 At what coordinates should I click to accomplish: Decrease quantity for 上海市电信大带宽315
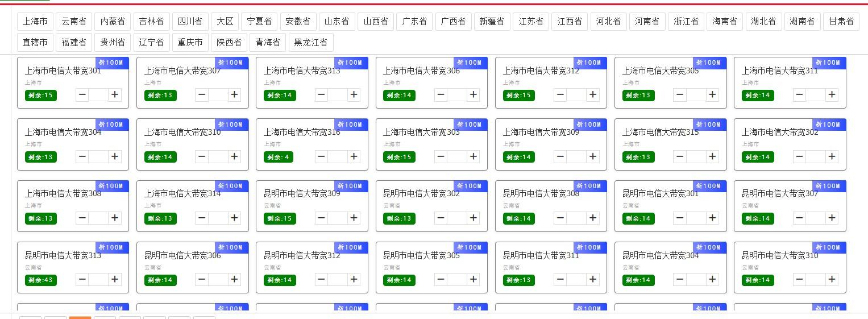tap(680, 156)
